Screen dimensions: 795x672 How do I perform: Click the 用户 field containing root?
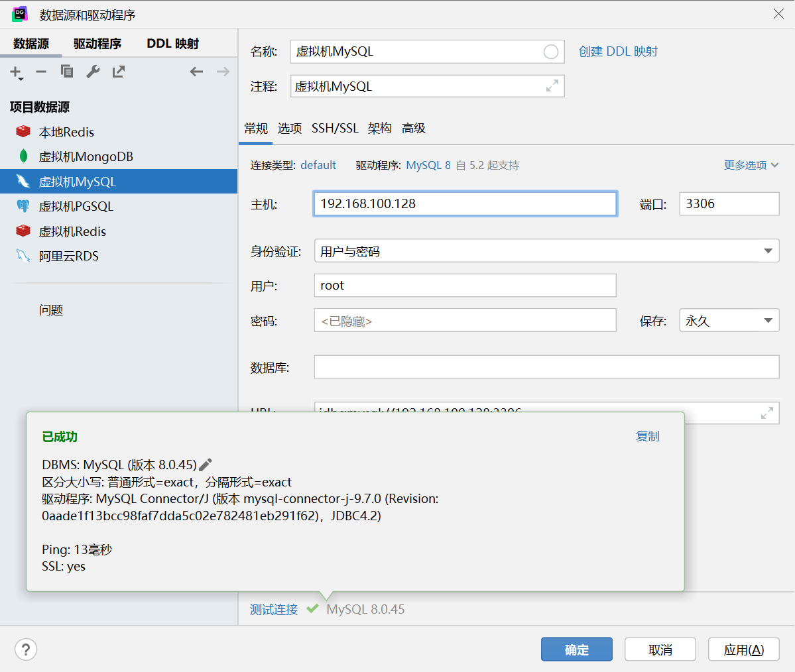465,286
